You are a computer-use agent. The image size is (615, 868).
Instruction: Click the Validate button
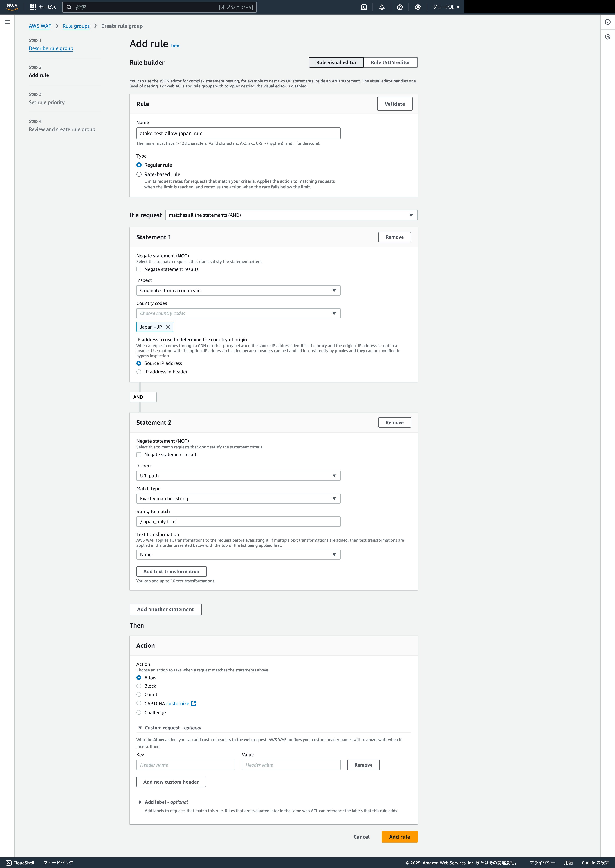395,104
